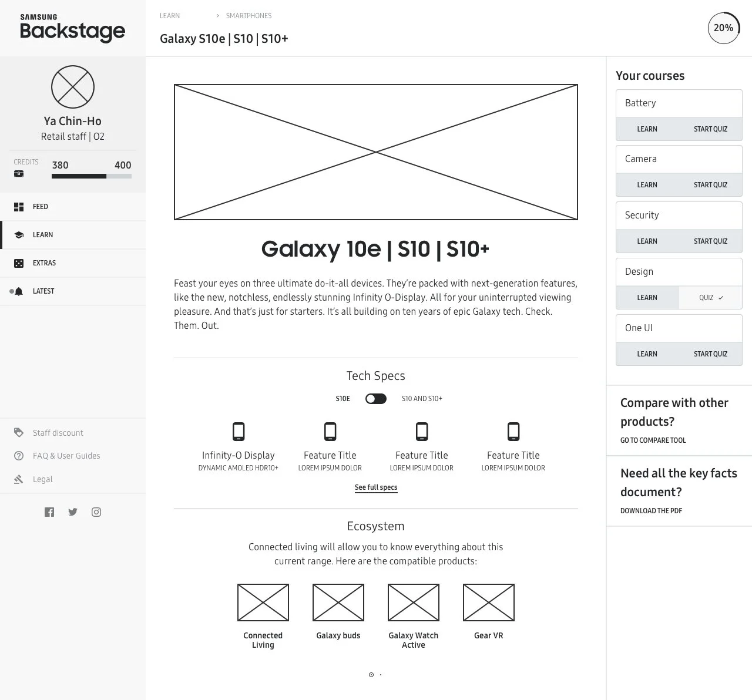The height and width of the screenshot is (700, 752).
Task: Start the Battery quiz
Action: tap(710, 129)
